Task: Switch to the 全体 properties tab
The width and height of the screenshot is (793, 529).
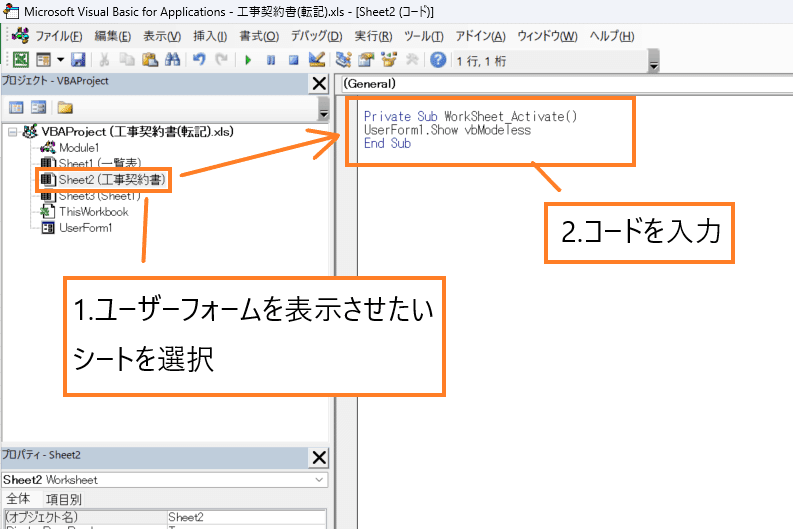Action: click(18, 499)
